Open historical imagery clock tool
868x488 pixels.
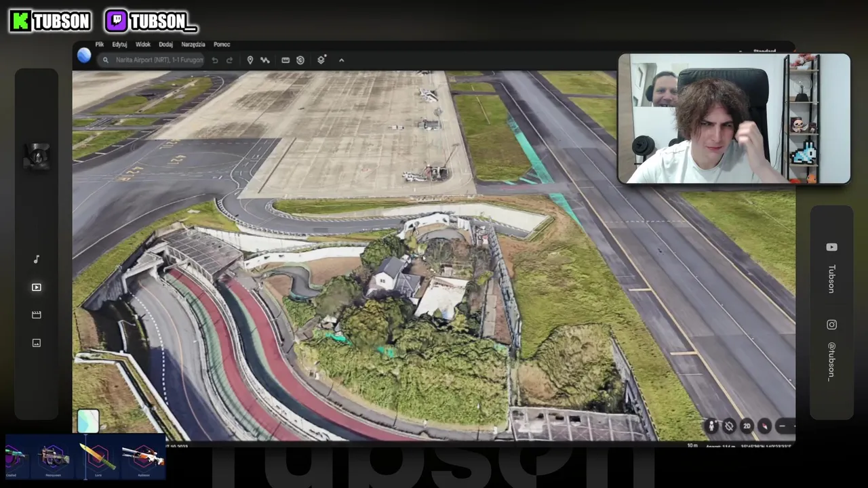point(300,60)
